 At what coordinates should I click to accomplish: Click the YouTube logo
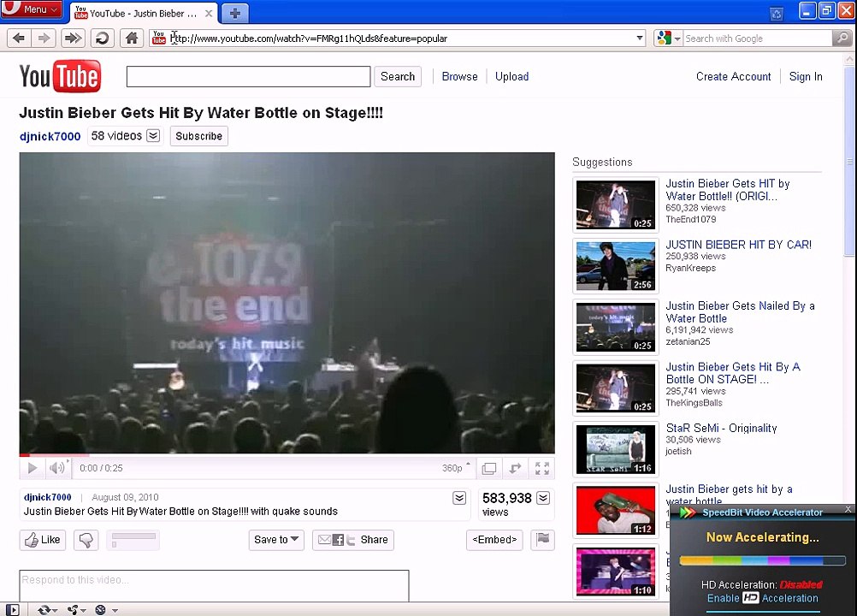[60, 76]
